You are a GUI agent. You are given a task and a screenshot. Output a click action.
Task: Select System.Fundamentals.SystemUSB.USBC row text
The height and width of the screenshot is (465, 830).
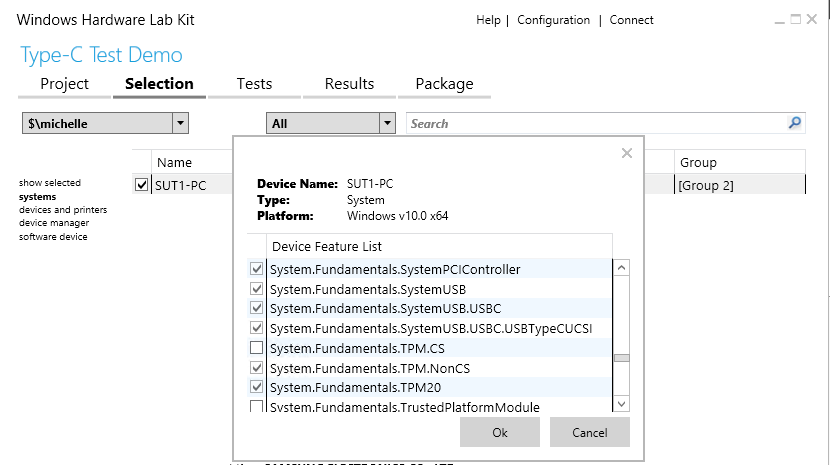coord(385,308)
